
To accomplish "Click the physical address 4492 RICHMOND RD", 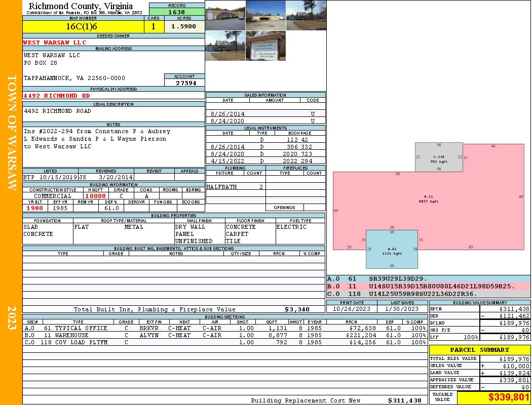I will coord(56,96).
